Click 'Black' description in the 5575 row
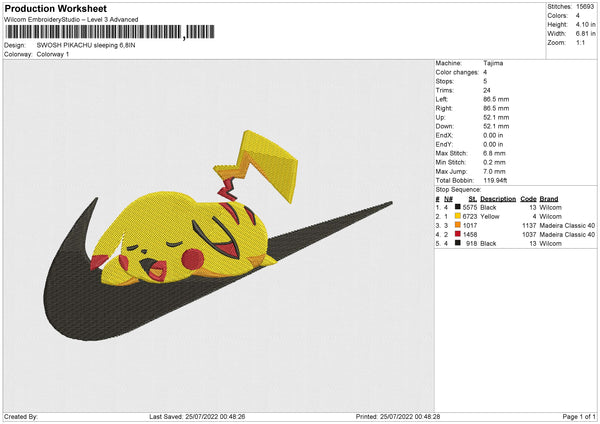 click(488, 207)
